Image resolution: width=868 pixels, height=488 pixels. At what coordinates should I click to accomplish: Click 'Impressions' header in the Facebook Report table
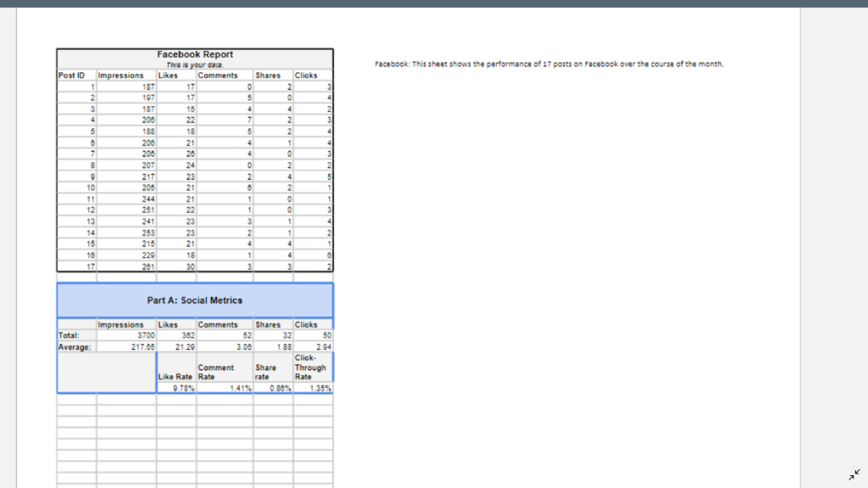point(120,75)
